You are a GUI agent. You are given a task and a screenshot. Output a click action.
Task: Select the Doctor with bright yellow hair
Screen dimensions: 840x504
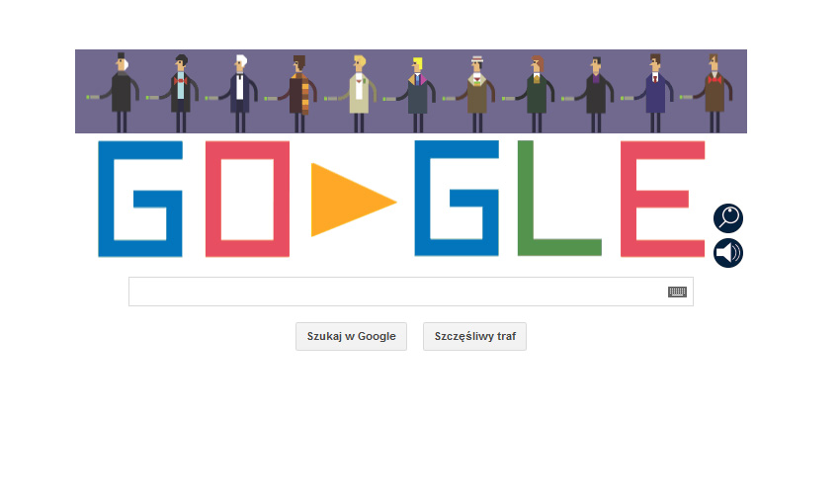pos(417,94)
